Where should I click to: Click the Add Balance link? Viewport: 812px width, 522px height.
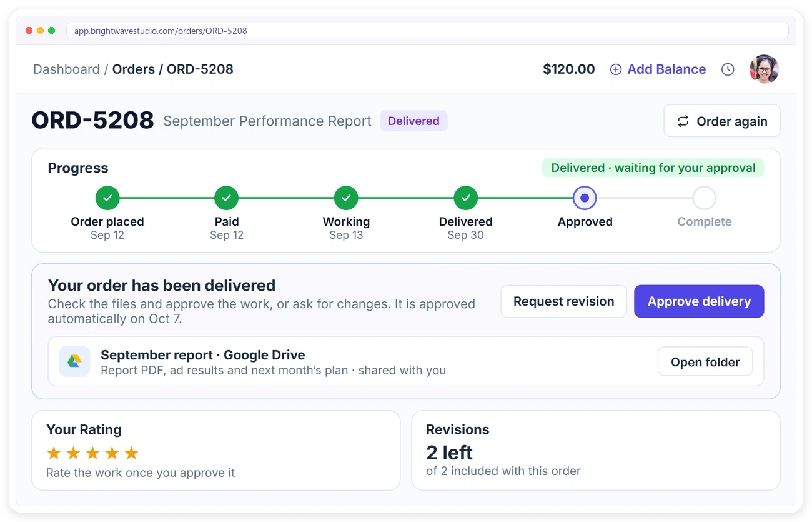[658, 69]
